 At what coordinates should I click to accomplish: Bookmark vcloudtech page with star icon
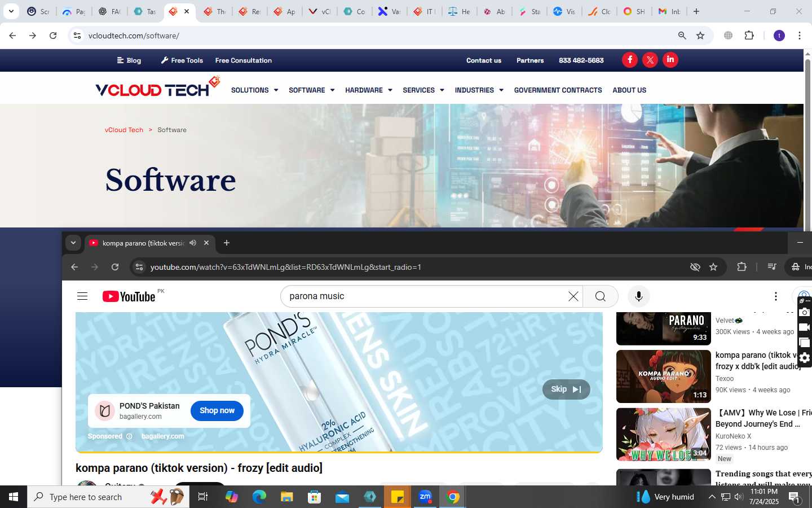[700, 36]
